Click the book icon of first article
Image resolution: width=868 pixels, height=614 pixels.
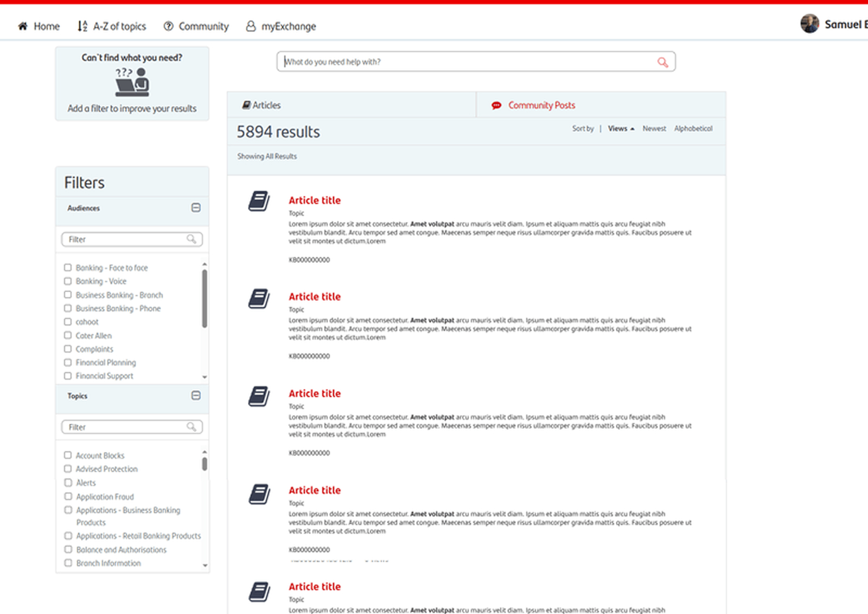point(259,201)
